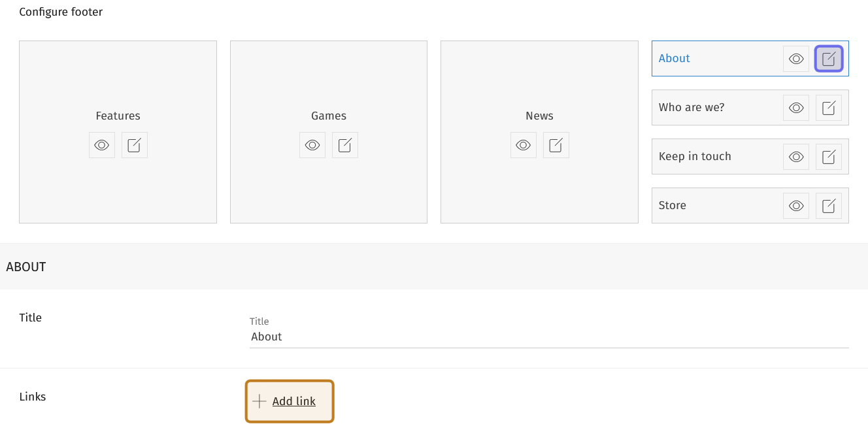The height and width of the screenshot is (428, 868).
Task: Select the Games block label
Action: [x=329, y=116]
